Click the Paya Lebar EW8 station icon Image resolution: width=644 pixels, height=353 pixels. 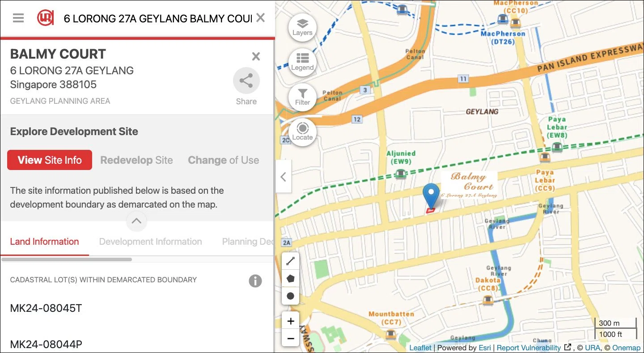(x=557, y=147)
